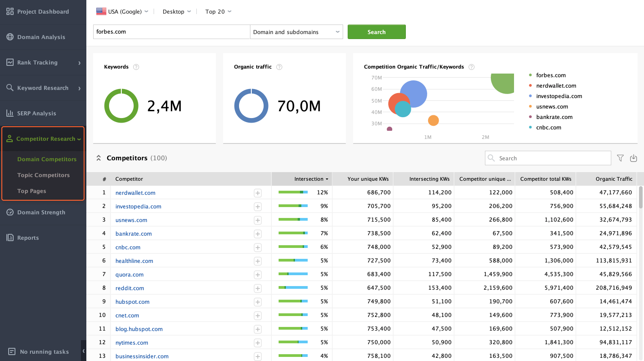Click the Reports icon in sidebar
Viewport: 644px width, 361px height.
coord(10,237)
